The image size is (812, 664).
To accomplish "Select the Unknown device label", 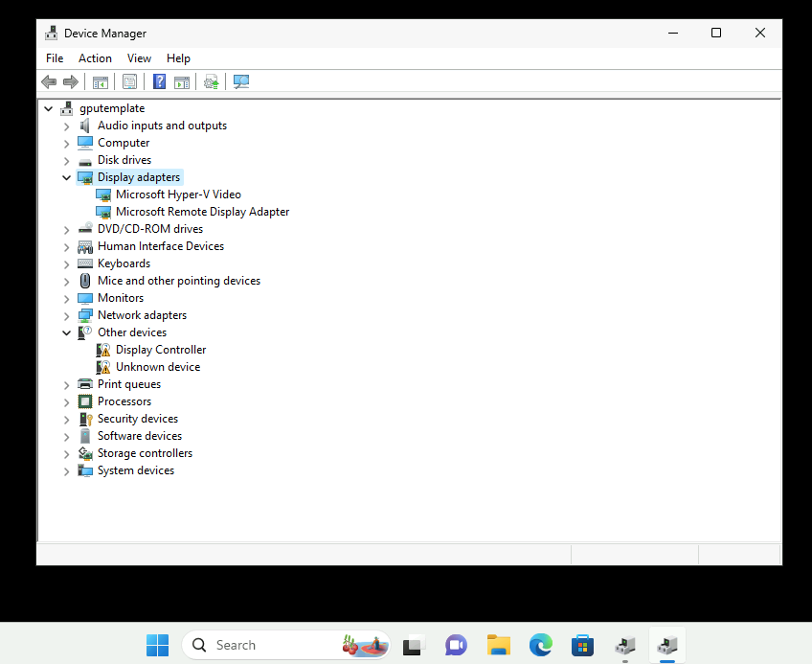I will point(158,367).
